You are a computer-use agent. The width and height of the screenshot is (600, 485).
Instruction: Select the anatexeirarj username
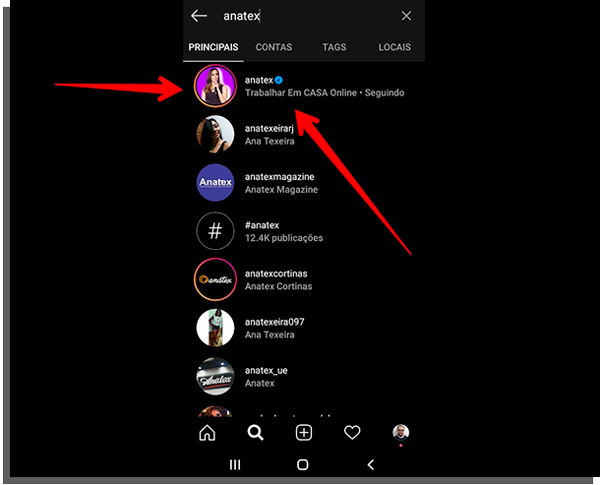click(x=269, y=129)
